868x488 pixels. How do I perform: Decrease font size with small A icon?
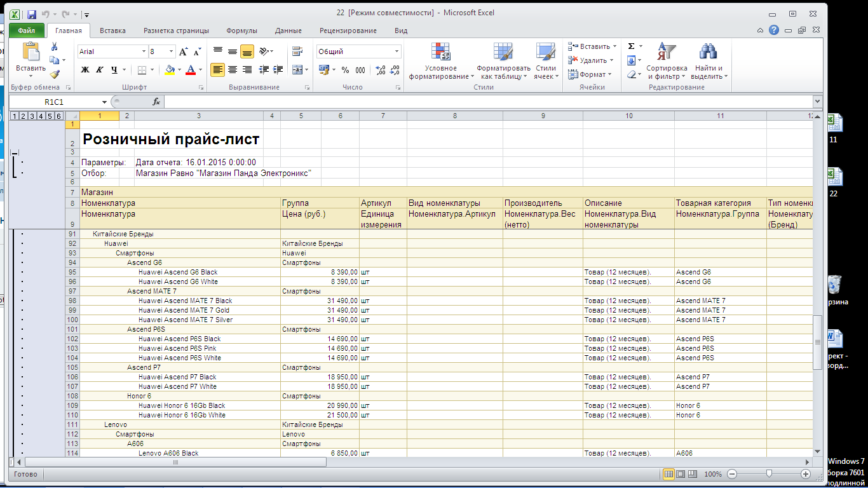[199, 51]
